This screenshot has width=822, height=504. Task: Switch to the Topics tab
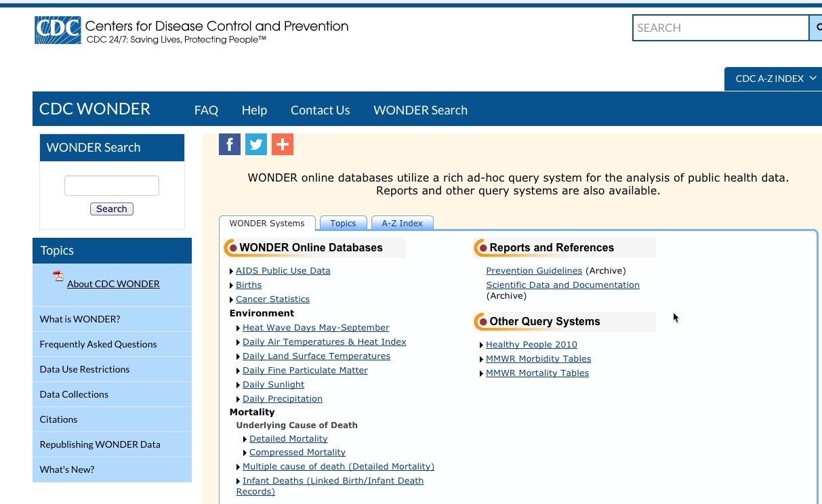point(343,224)
